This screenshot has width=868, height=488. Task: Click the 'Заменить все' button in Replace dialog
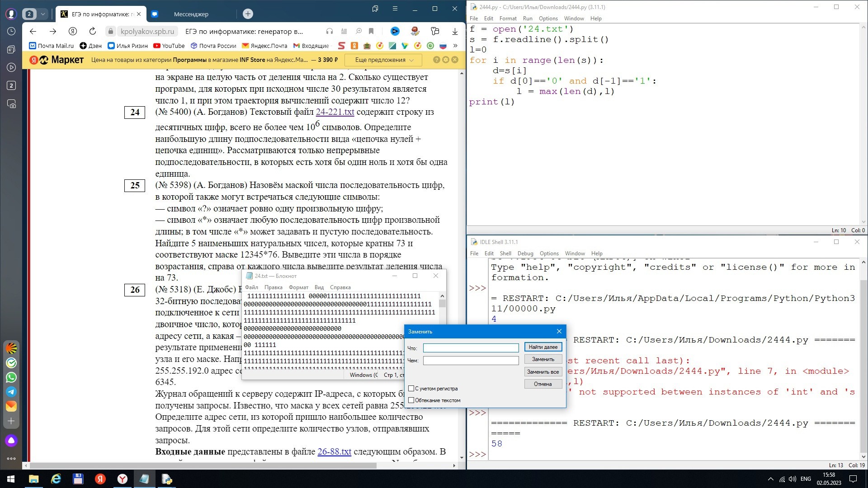(x=543, y=371)
